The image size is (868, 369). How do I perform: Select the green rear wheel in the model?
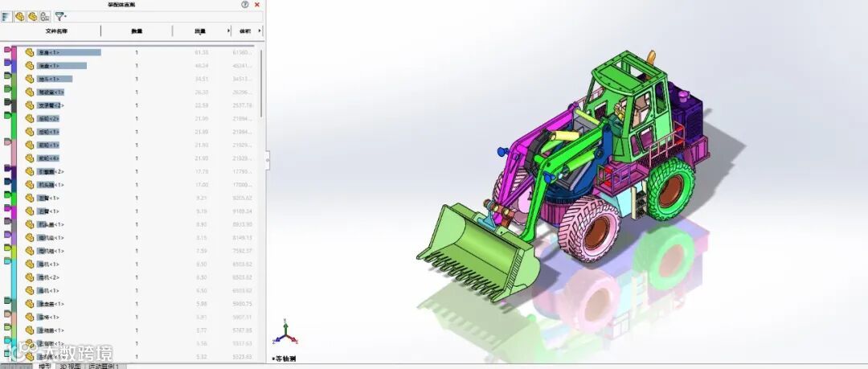pos(670,188)
